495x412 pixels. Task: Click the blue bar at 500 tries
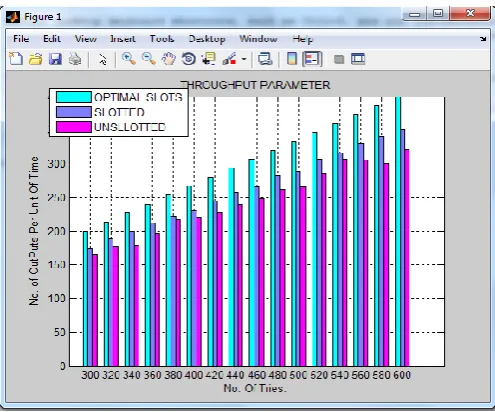click(298, 269)
